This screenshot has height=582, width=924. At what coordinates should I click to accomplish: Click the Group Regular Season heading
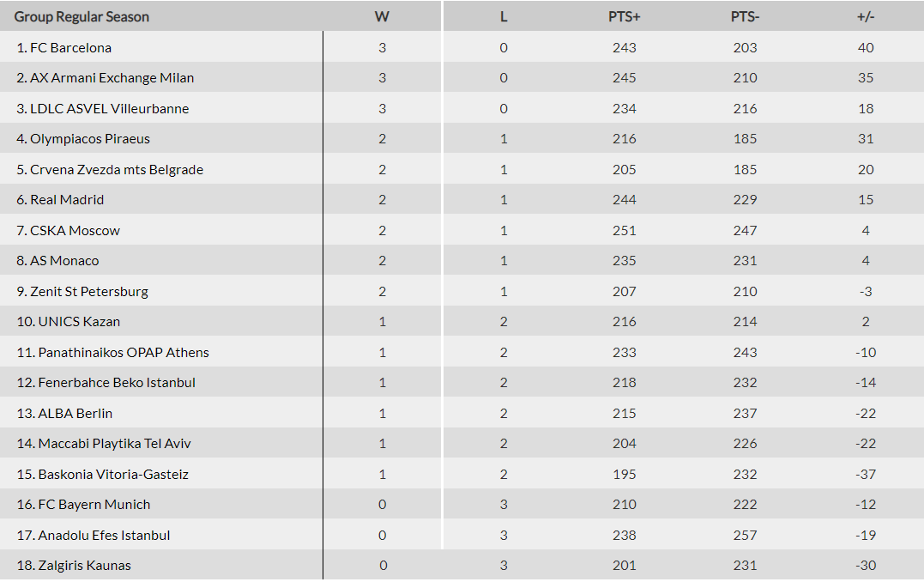point(82,17)
